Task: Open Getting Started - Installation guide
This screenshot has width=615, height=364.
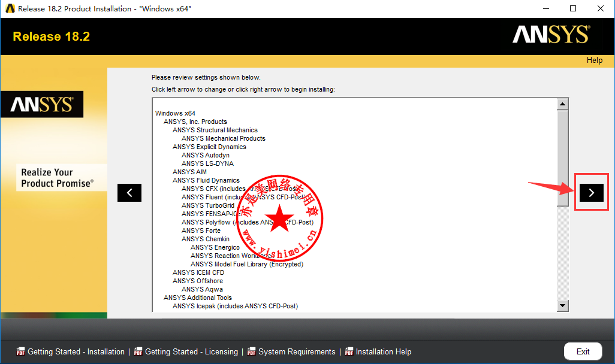Action: 76,352
